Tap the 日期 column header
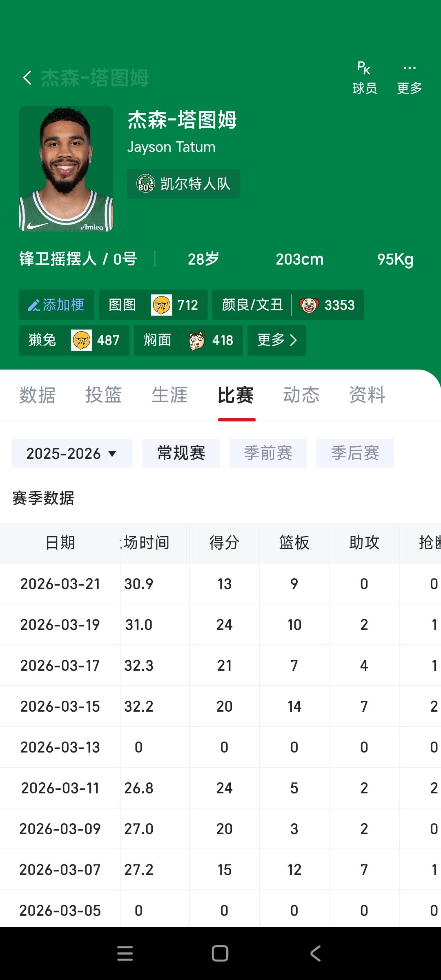This screenshot has height=980, width=441. point(60,543)
